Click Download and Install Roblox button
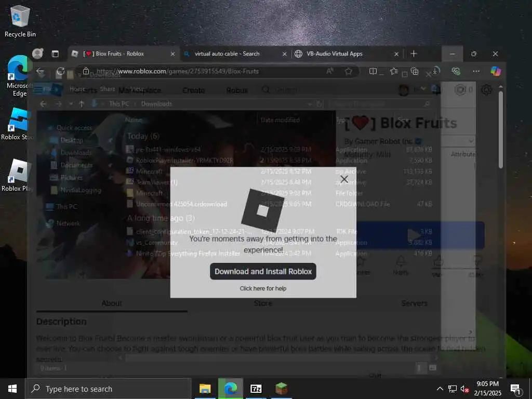Screen dimensions: 532x399 (x=263, y=271)
